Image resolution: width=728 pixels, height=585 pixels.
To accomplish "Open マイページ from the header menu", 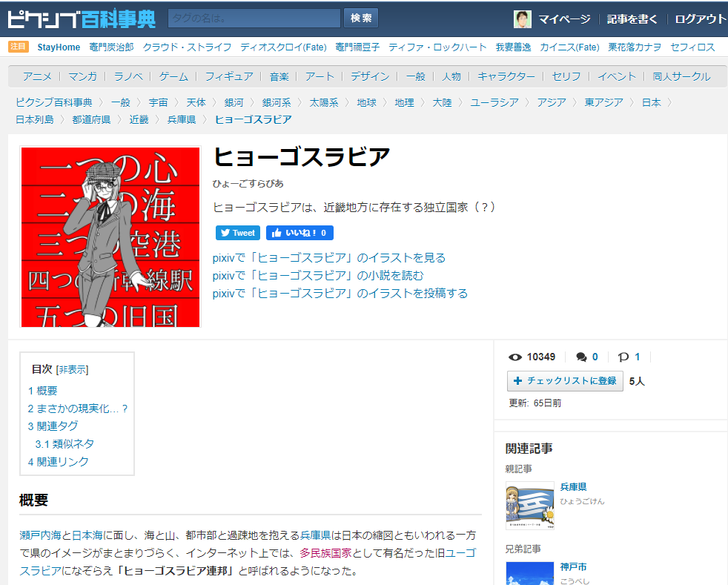I will coord(563,19).
